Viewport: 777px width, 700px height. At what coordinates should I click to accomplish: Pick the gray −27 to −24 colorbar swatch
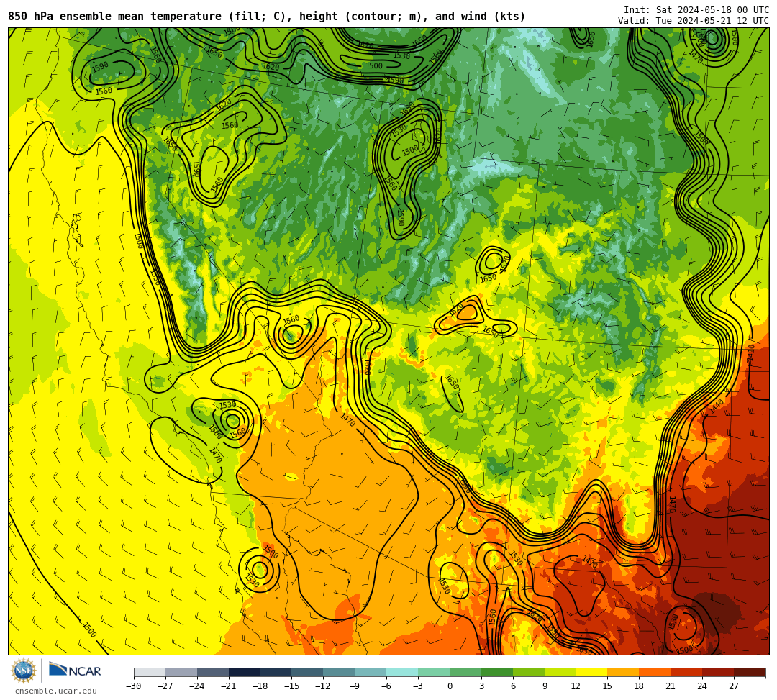(181, 672)
